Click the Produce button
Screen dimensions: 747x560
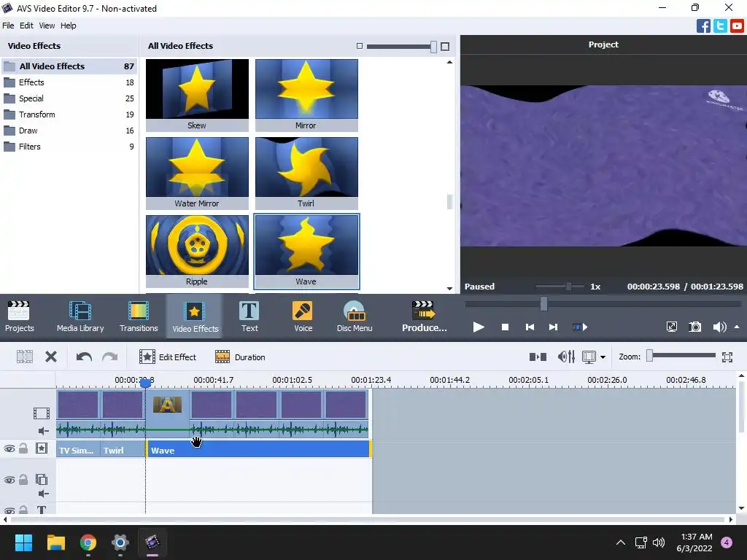424,316
